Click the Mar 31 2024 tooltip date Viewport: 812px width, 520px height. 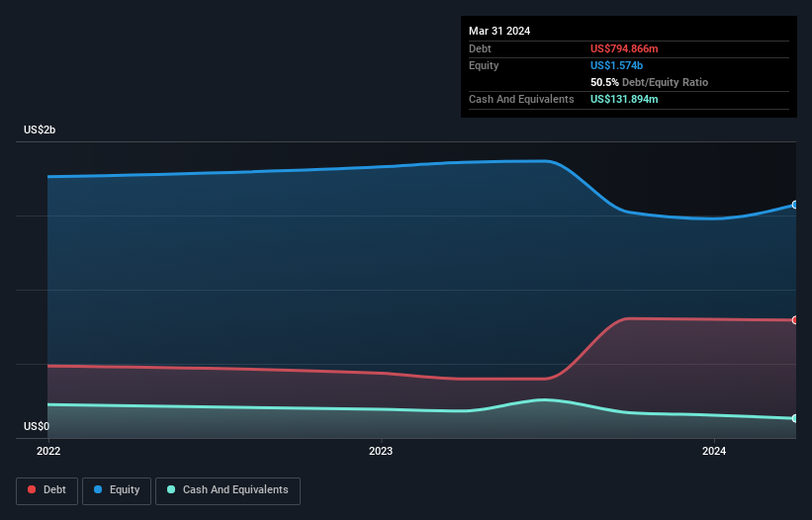pos(499,31)
